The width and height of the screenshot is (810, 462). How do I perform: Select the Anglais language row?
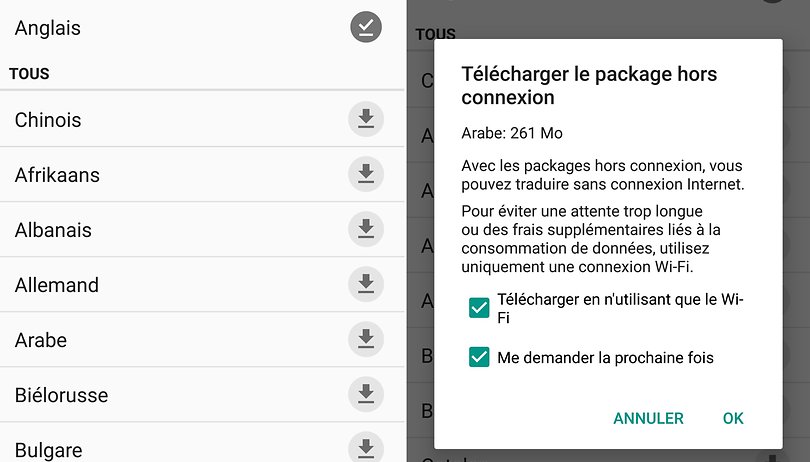202,27
